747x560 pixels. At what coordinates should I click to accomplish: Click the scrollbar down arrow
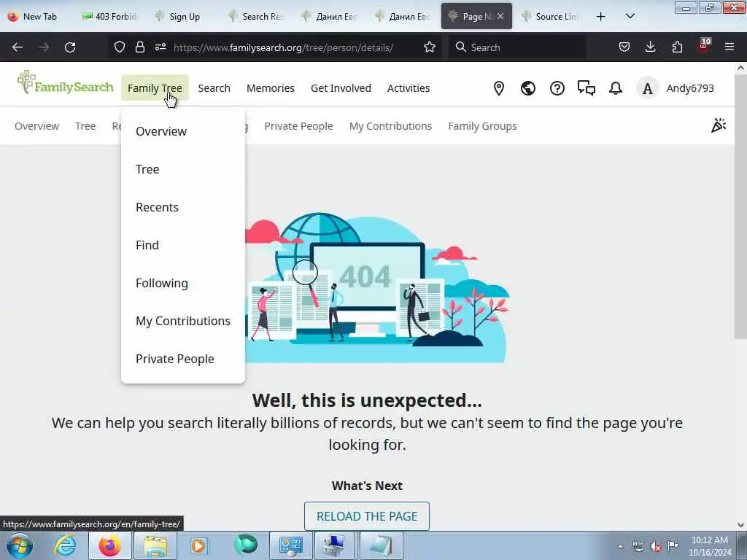coord(740,525)
